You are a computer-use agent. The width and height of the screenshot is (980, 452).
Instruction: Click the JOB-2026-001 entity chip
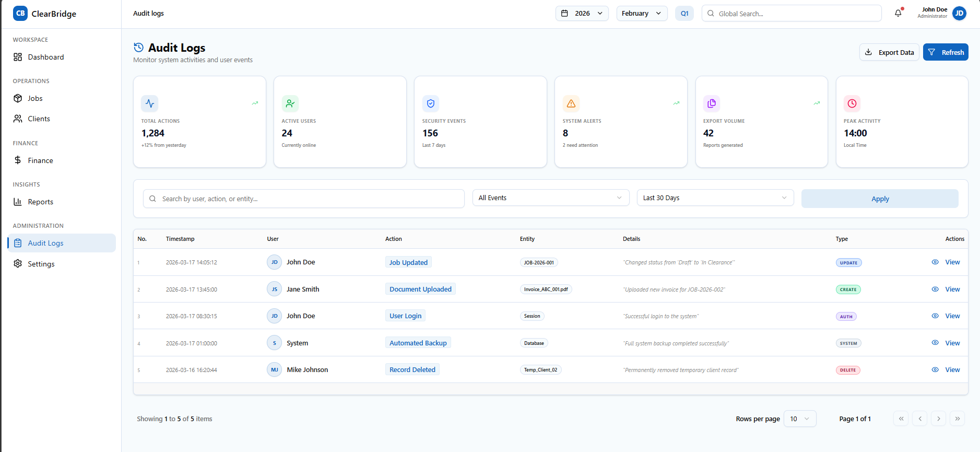click(539, 262)
